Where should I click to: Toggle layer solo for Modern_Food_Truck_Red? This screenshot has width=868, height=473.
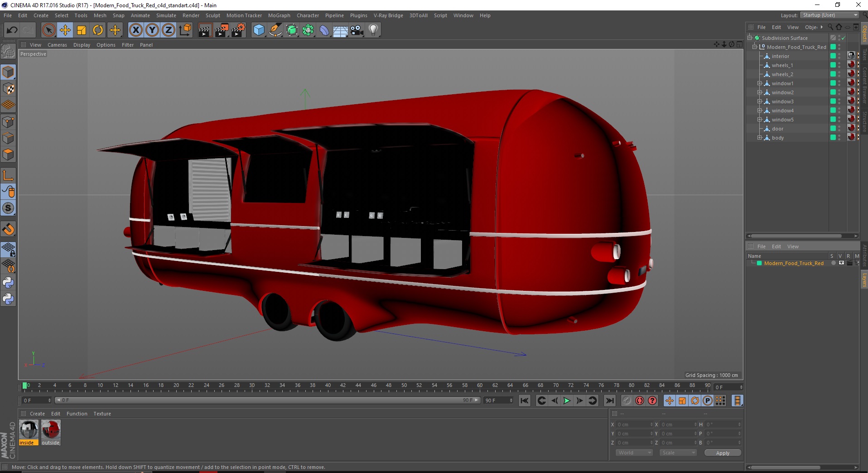coord(833,263)
